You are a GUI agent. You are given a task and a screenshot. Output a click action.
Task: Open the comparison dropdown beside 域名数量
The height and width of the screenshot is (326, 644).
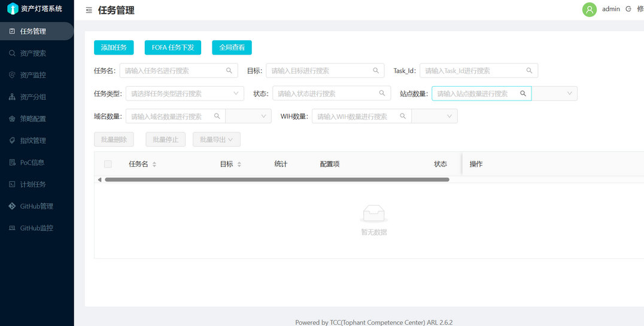coord(248,116)
